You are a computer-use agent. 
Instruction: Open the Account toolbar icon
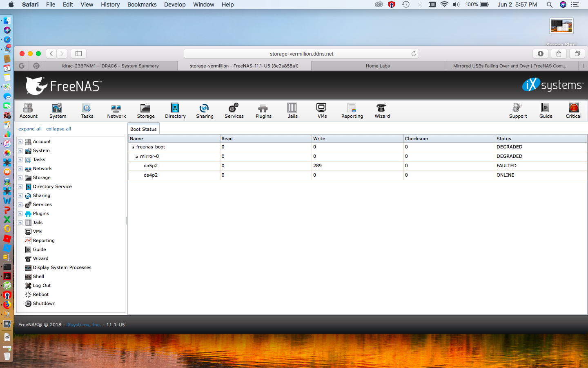(x=28, y=111)
